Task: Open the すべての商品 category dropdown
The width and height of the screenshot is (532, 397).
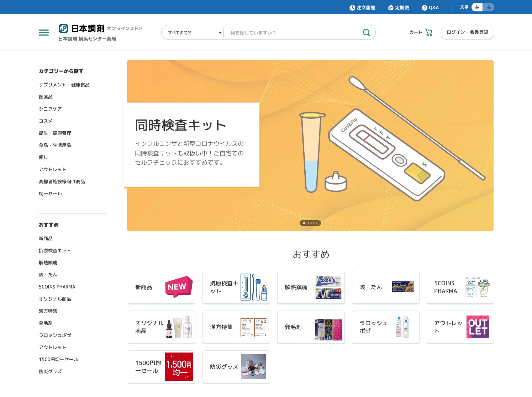Action: pyautogui.click(x=193, y=32)
